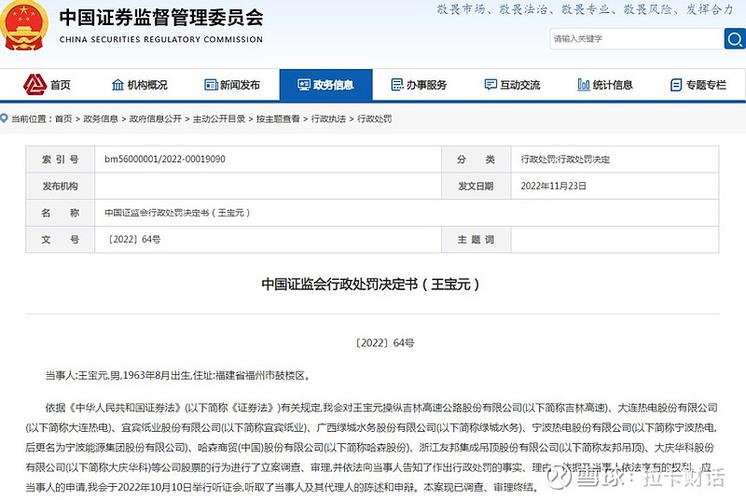
Task: Focus the keyword search input field
Action: pyautogui.click(x=637, y=39)
